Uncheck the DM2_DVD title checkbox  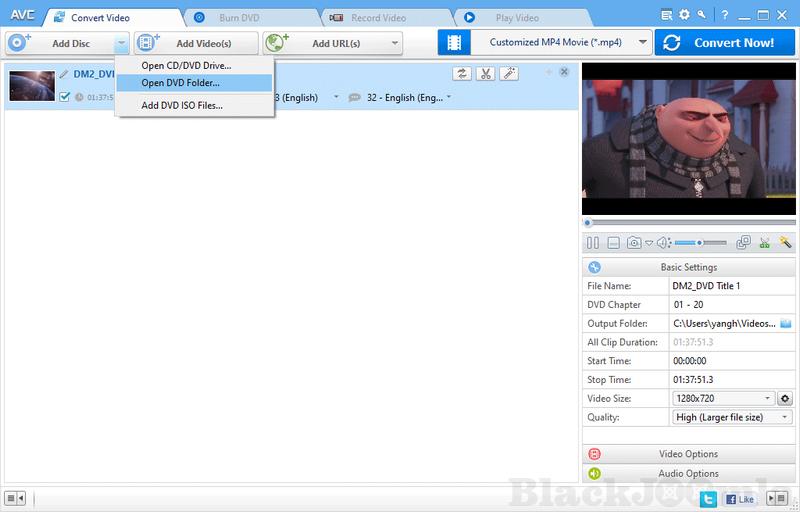click(x=65, y=97)
